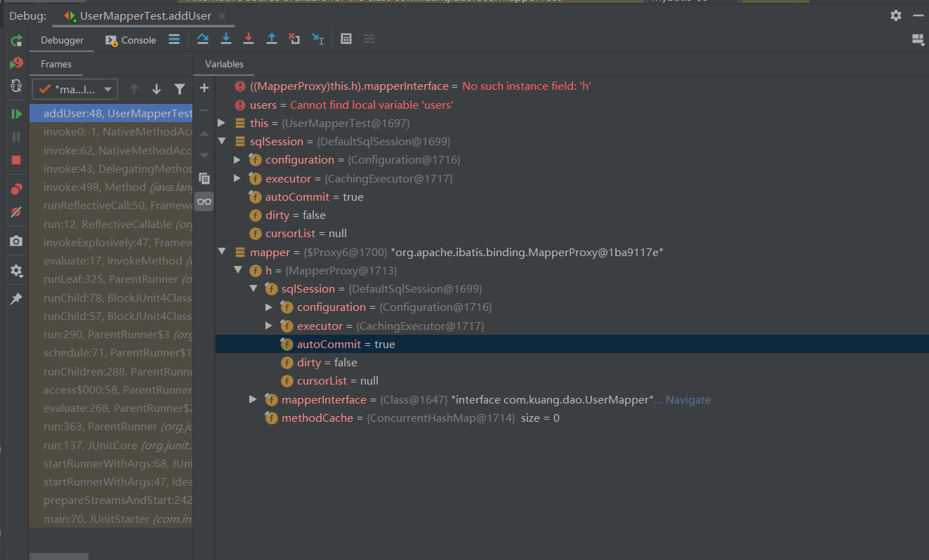Select frame runReflectiveCall:50
This screenshot has height=560, width=929.
point(111,206)
